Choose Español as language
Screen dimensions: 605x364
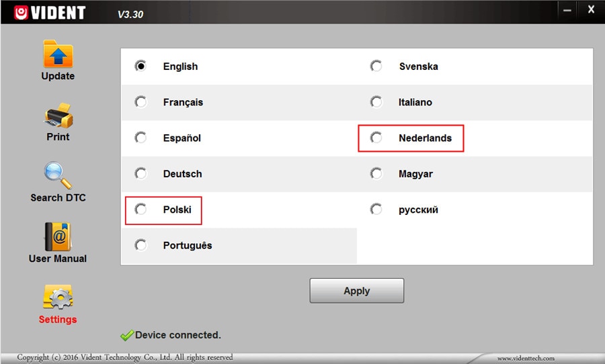(140, 138)
